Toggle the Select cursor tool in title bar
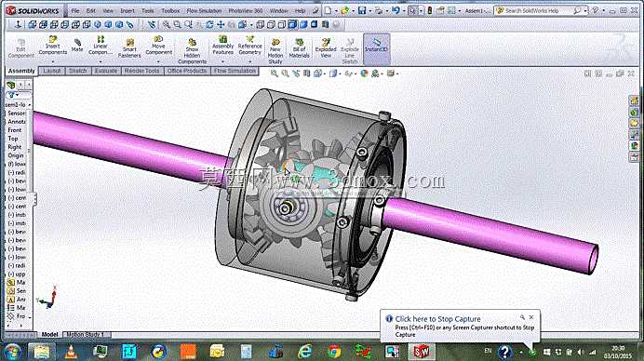 coord(412,10)
